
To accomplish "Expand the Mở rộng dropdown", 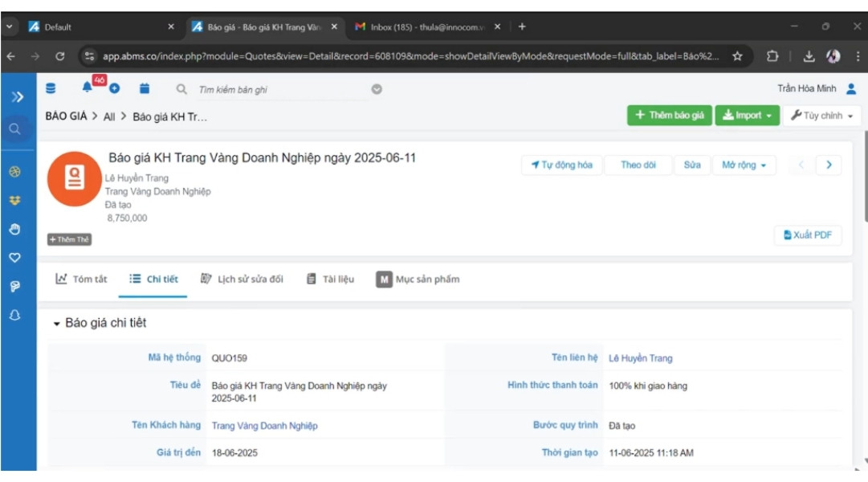I will 744,165.
